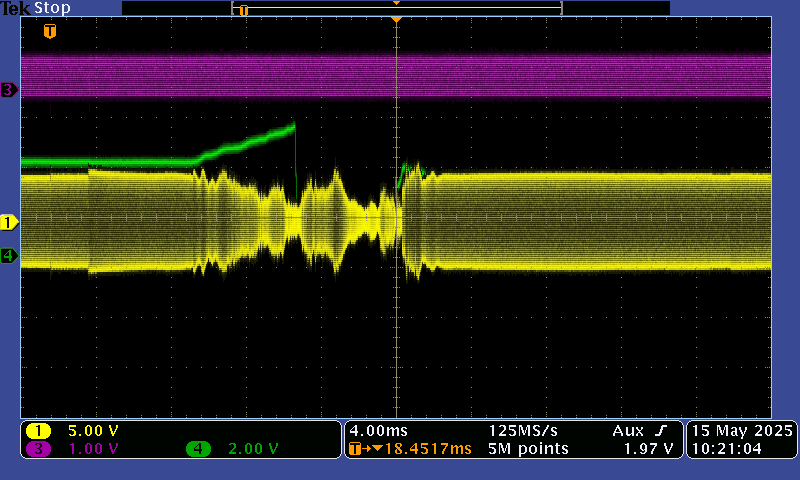Toggle the channel 4 badge showing 2.00 V
The image size is (800, 480).
click(199, 449)
